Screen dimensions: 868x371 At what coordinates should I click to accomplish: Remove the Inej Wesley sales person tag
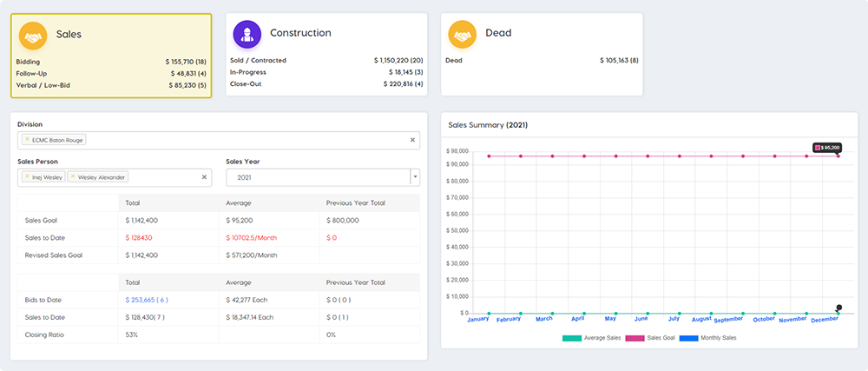27,177
